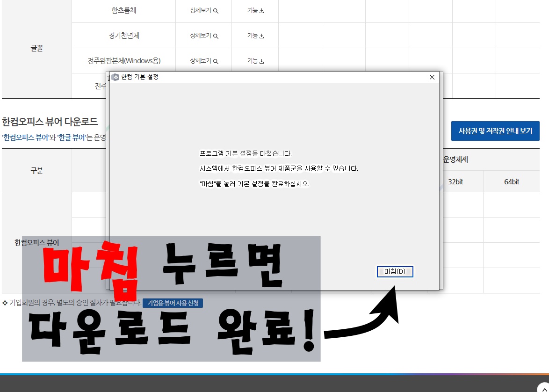Viewport: 549px width, 392px height.
Task: Click the 운영체제 header cell
Action: (455, 160)
